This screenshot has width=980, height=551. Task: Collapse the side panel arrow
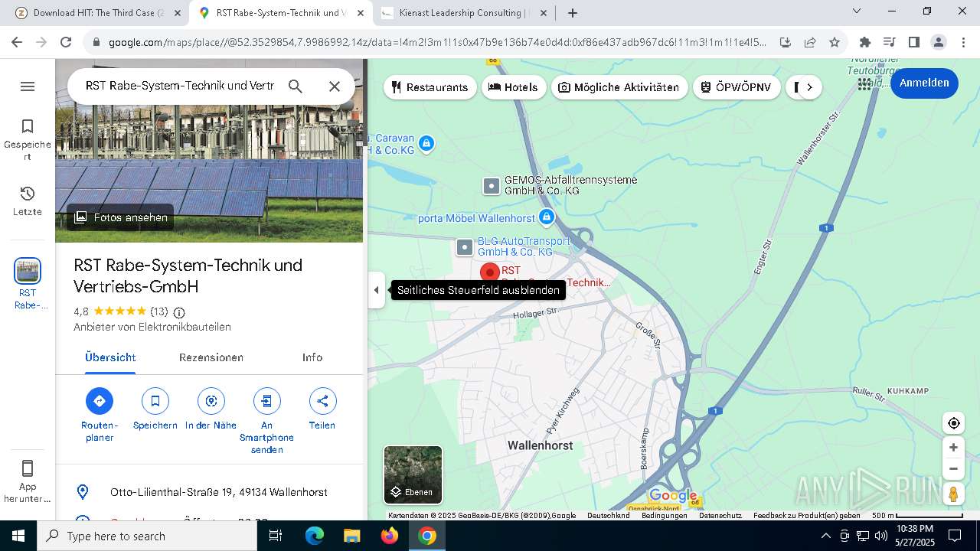pos(376,290)
